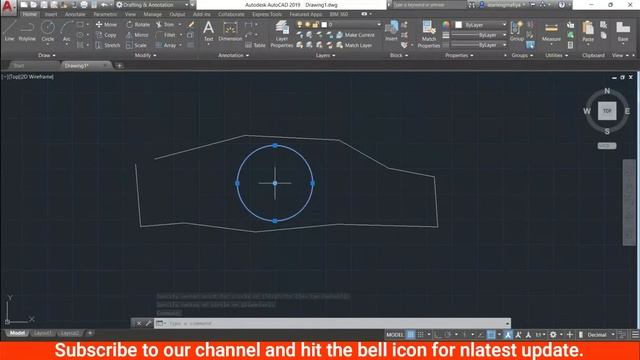Activate the Rotate command
The image size is (640, 360).
coord(138,24)
